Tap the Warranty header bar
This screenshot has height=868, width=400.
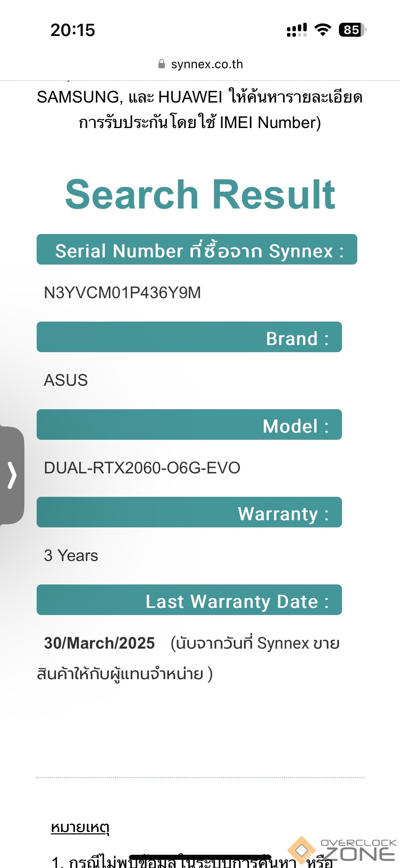pyautogui.click(x=189, y=512)
